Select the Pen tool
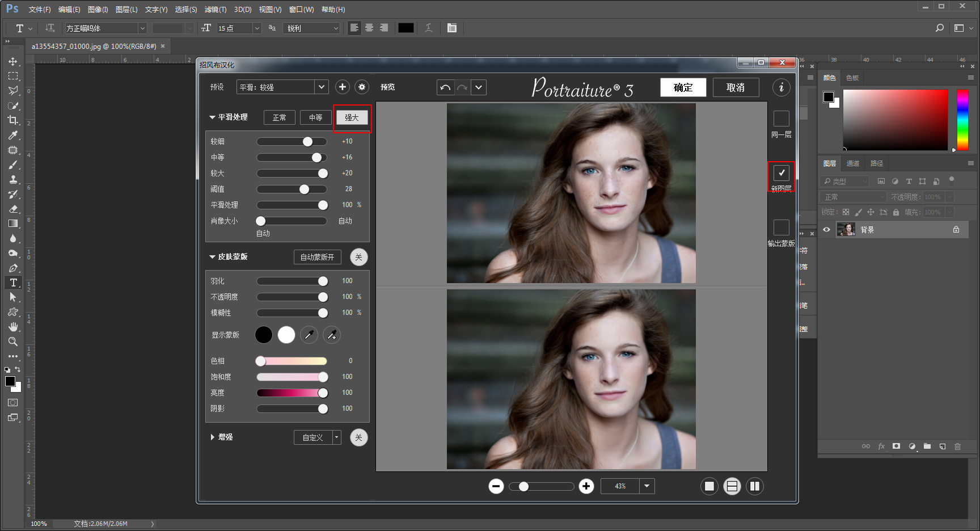 point(13,268)
